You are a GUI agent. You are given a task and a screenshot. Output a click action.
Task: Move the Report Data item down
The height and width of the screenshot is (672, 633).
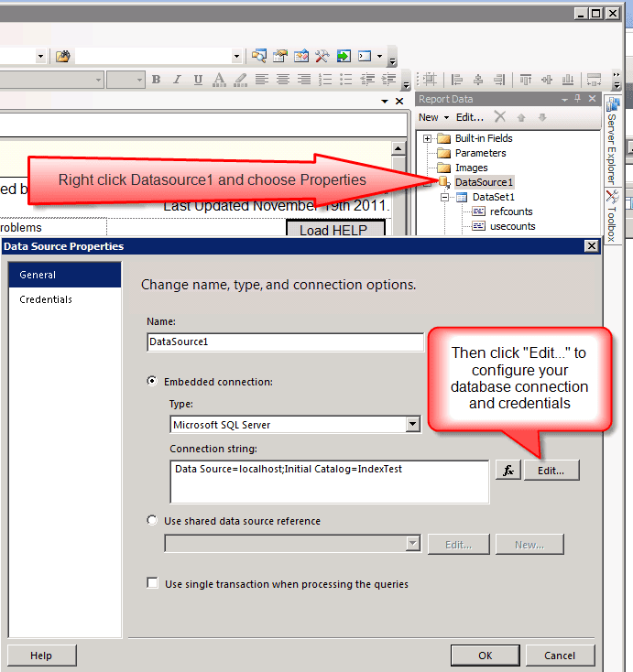pyautogui.click(x=542, y=117)
